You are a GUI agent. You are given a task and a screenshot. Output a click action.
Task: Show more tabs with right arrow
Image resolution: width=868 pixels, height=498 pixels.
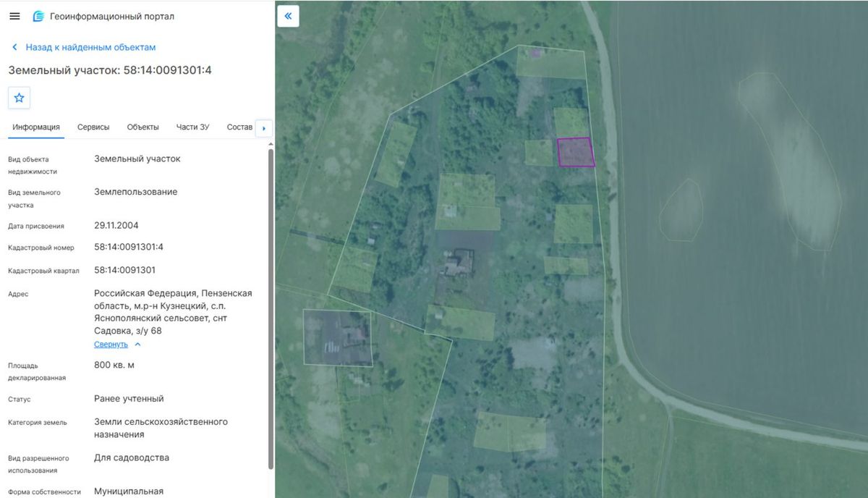[264, 128]
